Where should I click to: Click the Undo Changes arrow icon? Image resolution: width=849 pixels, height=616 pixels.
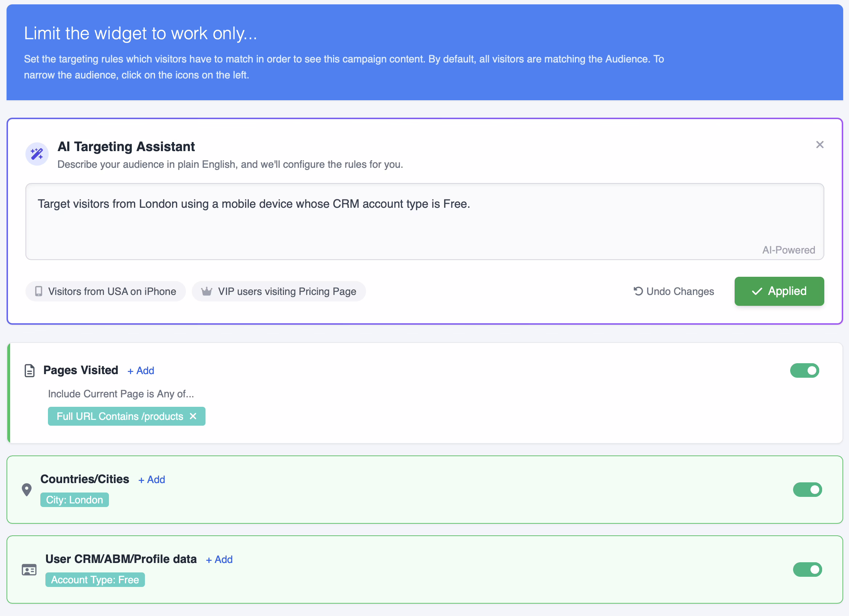coord(638,291)
